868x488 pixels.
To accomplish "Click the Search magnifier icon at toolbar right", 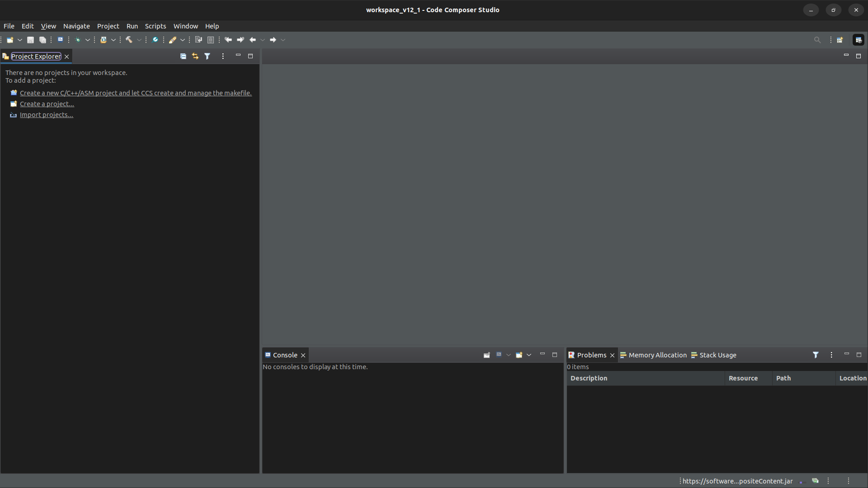I will 817,40.
